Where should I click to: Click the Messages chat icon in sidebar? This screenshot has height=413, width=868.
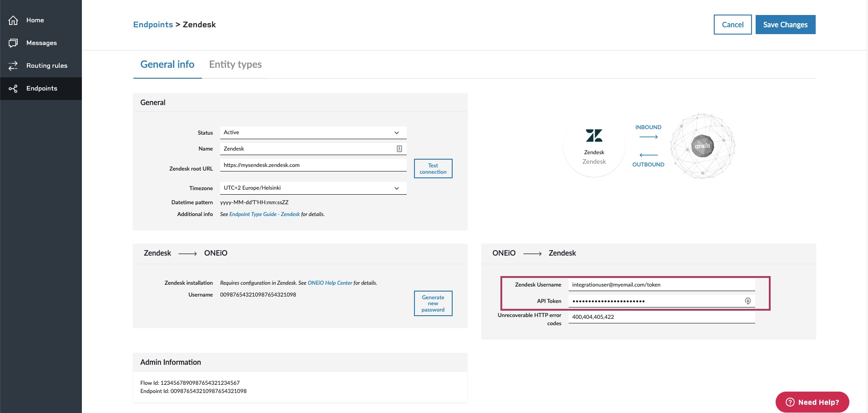[x=13, y=43]
